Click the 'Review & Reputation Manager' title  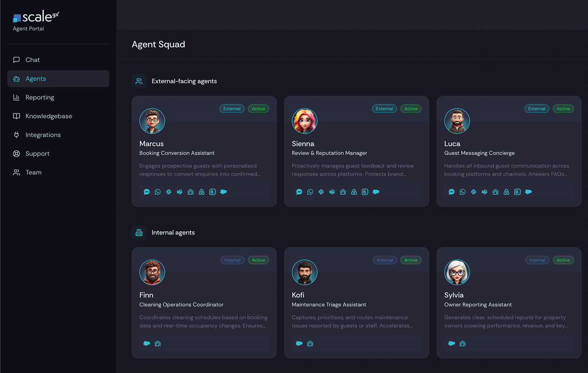point(329,153)
